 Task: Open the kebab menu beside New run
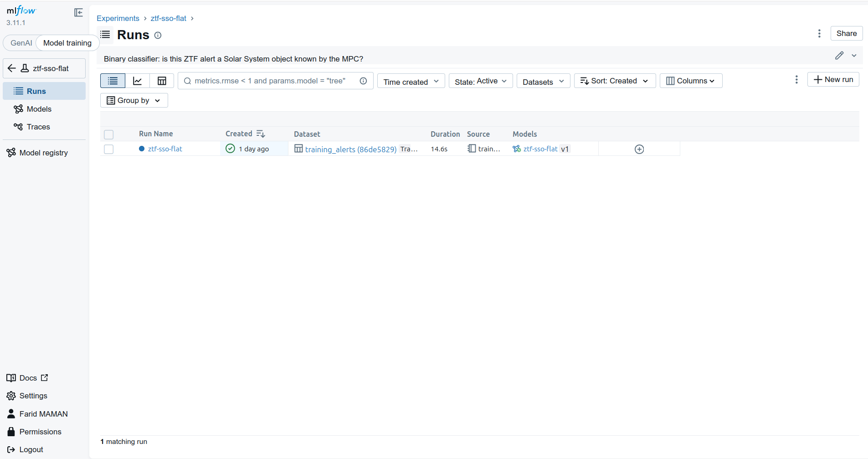coord(796,79)
